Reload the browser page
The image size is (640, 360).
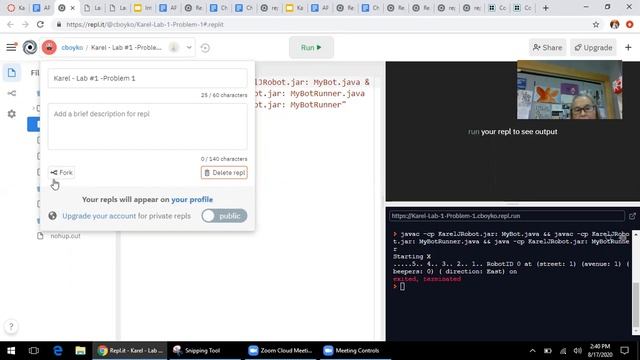tap(40, 24)
